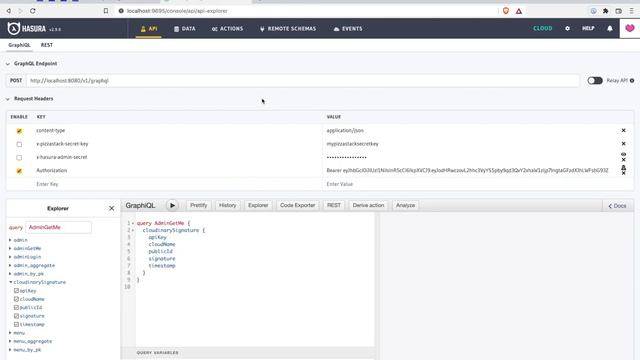Switch to the REST sub-tab
Screen dimensions: 640x360
(47, 45)
